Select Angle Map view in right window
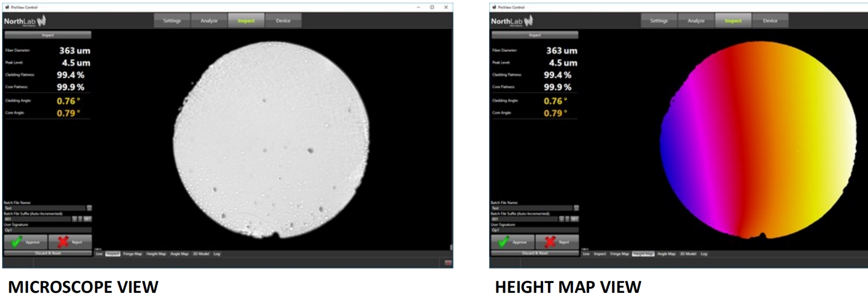868x298 pixels. pos(666,254)
